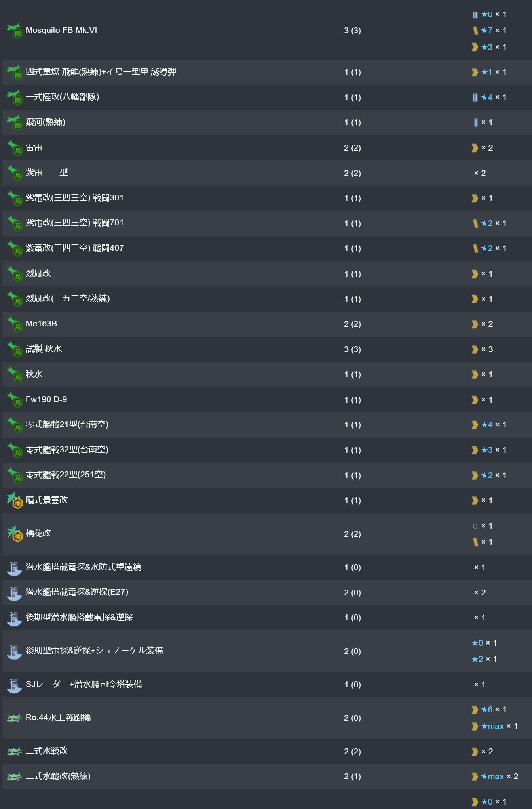Image resolution: width=532 pixels, height=809 pixels.
Task: Select the 一式陸攻(八幡部隊) row name
Action: 63,97
